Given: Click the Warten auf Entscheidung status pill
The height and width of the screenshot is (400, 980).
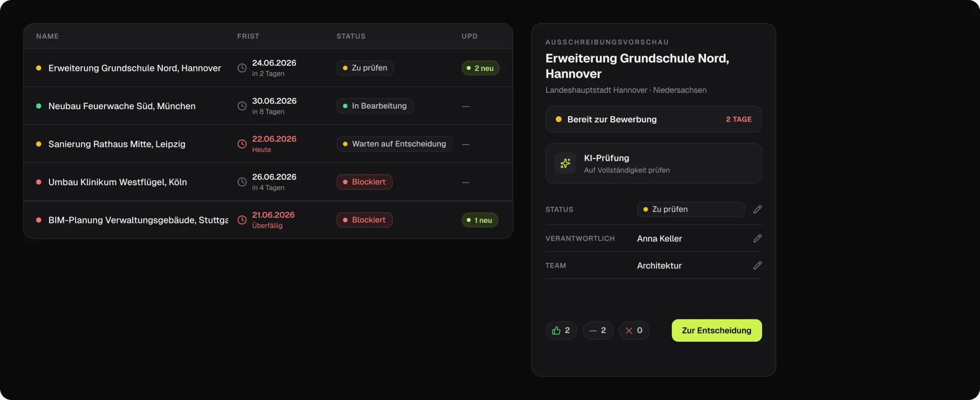Looking at the screenshot, I should pyautogui.click(x=394, y=144).
